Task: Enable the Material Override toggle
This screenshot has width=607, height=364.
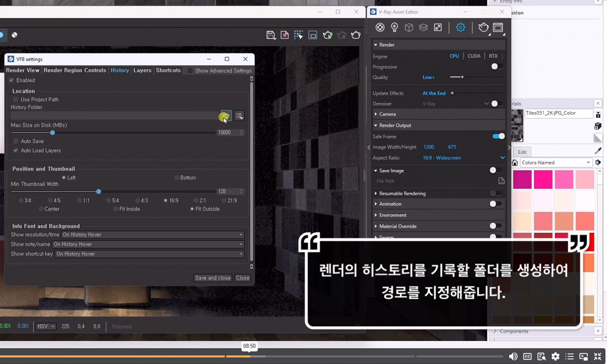Action: (495, 226)
